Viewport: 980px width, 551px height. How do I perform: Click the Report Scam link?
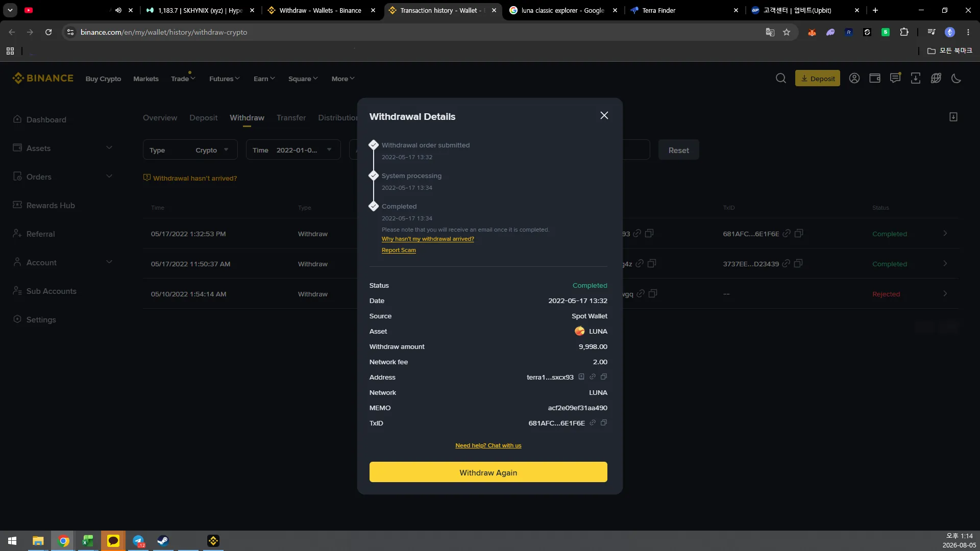pyautogui.click(x=399, y=250)
